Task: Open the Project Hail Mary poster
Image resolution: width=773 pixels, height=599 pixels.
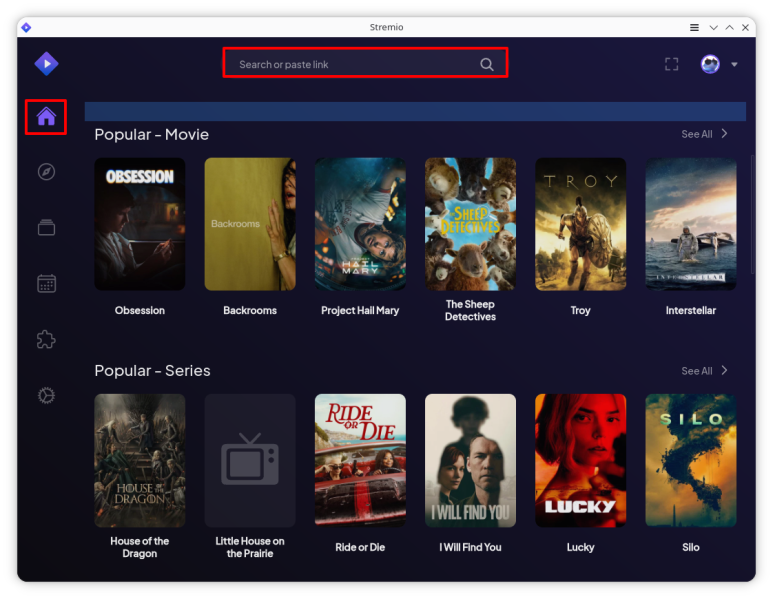Action: point(360,224)
